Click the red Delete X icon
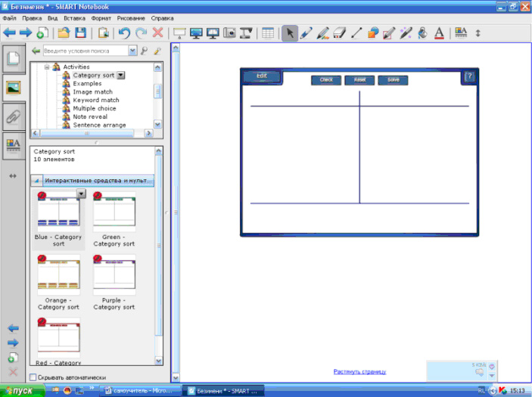The image size is (532, 397). (x=157, y=33)
